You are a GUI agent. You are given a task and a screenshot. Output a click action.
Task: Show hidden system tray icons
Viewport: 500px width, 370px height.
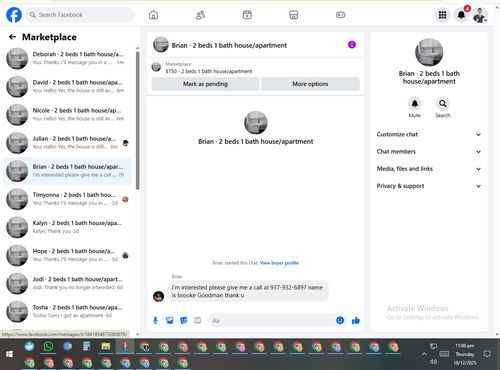tap(424, 354)
